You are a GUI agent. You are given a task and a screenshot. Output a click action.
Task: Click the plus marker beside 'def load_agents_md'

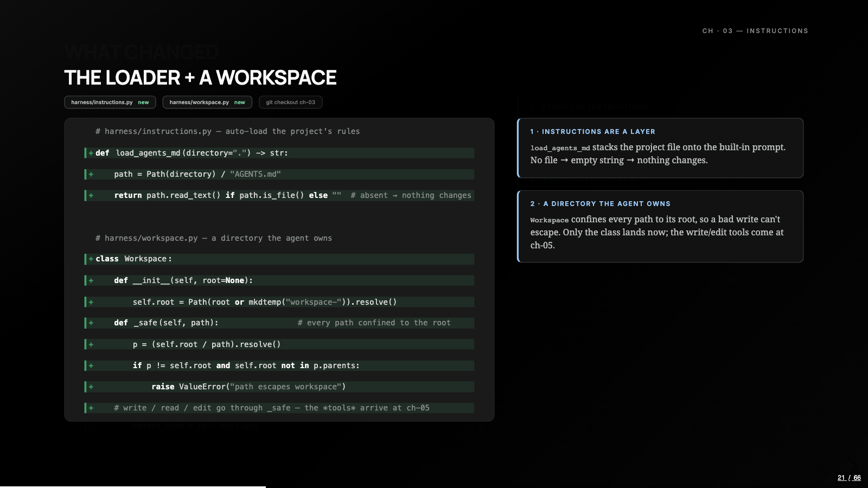[91, 153]
